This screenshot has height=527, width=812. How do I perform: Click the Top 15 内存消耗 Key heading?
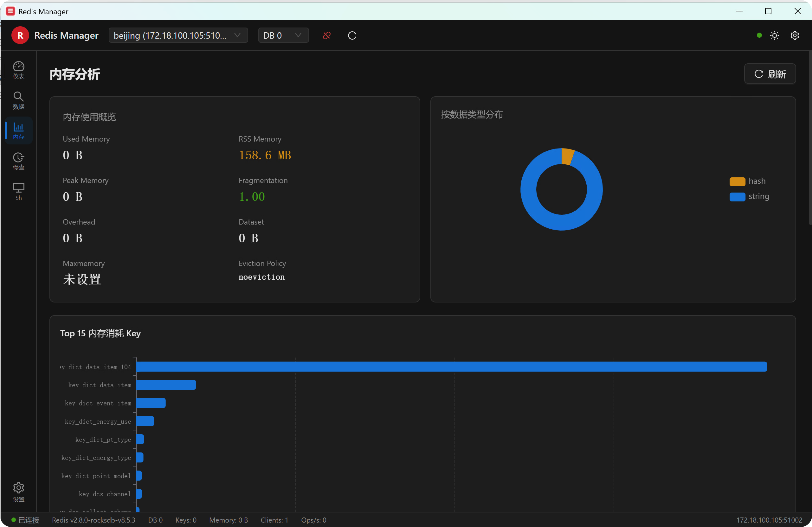tap(100, 333)
